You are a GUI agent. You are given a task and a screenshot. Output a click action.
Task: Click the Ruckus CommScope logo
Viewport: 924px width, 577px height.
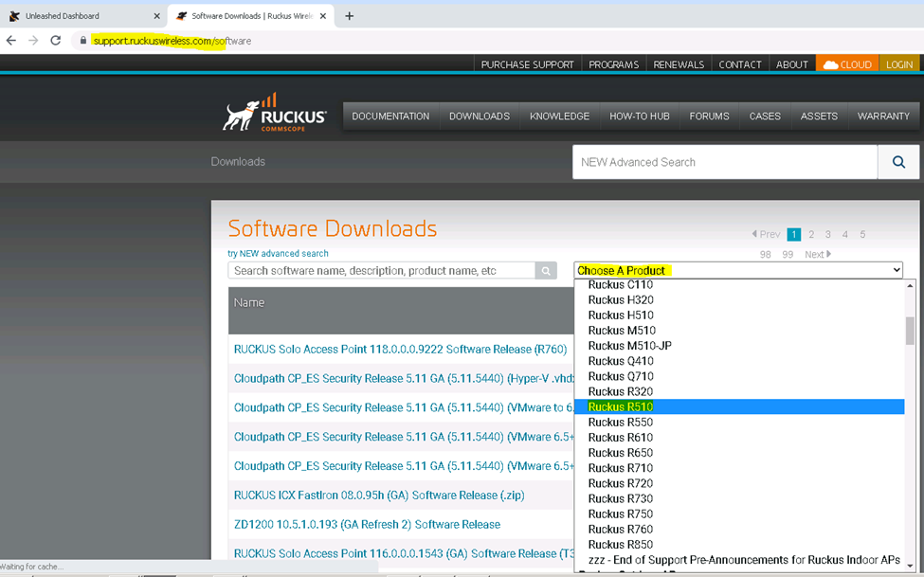[274, 112]
